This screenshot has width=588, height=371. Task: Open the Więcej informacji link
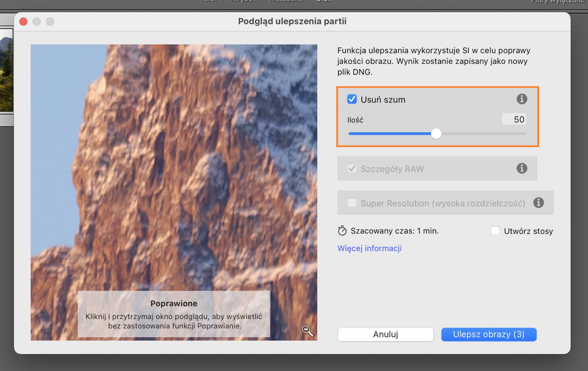pyautogui.click(x=369, y=248)
